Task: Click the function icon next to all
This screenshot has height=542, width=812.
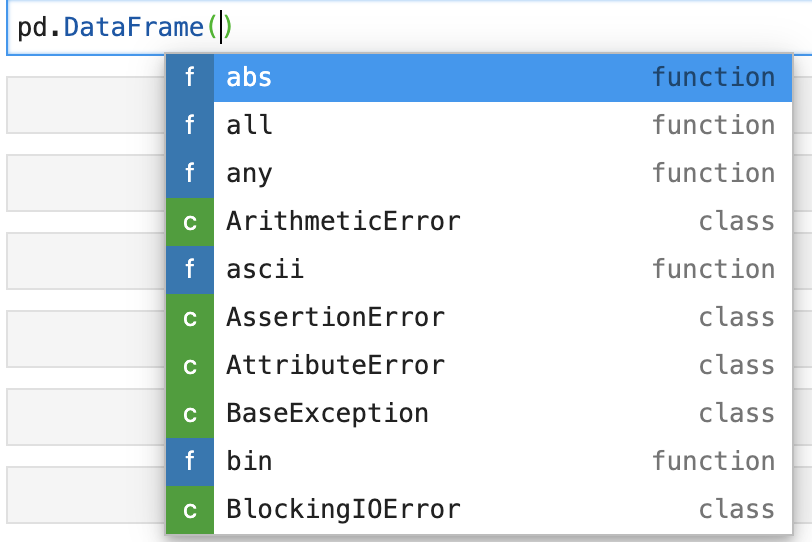Action: tap(190, 126)
